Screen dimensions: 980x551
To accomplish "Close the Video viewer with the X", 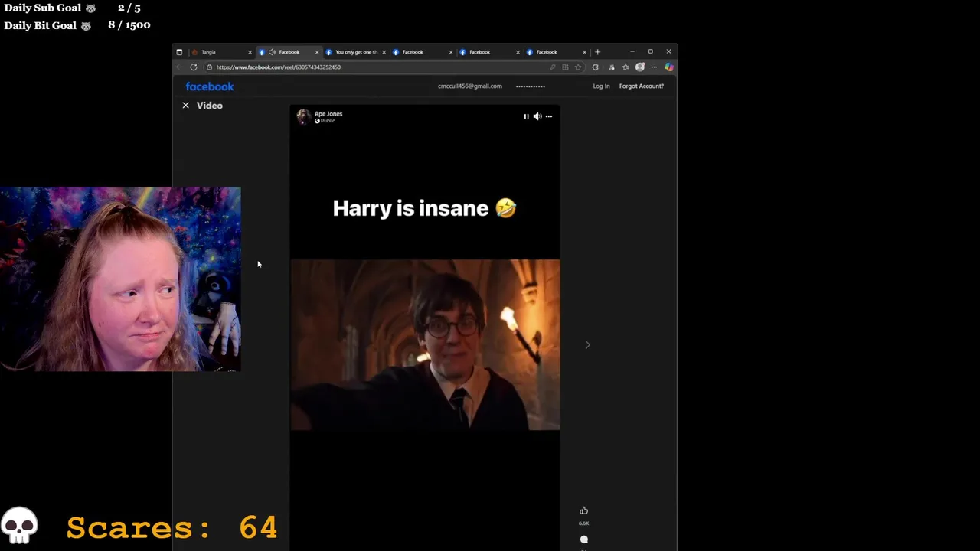I will 185,106.
